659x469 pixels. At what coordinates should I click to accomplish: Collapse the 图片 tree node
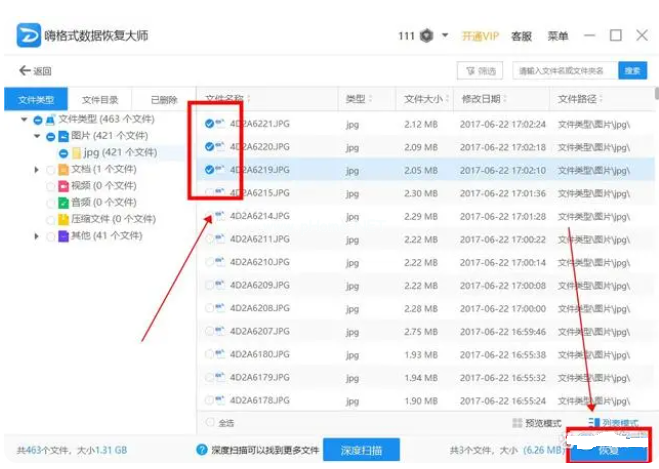click(38, 136)
